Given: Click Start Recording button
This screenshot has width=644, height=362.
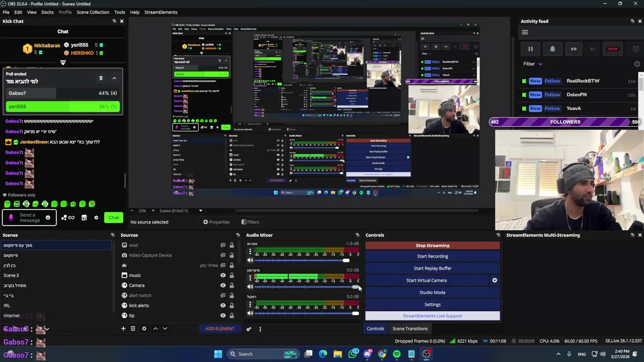Looking at the screenshot, I should pos(433,256).
